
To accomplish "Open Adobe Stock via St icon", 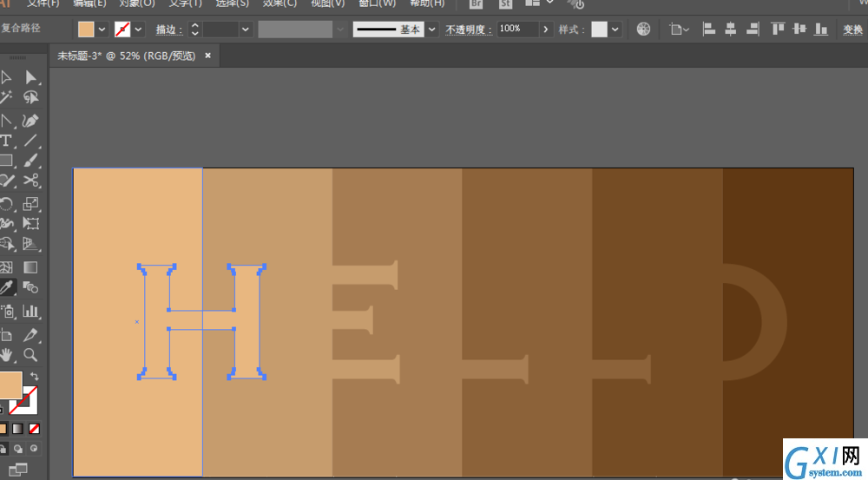I will point(505,3).
